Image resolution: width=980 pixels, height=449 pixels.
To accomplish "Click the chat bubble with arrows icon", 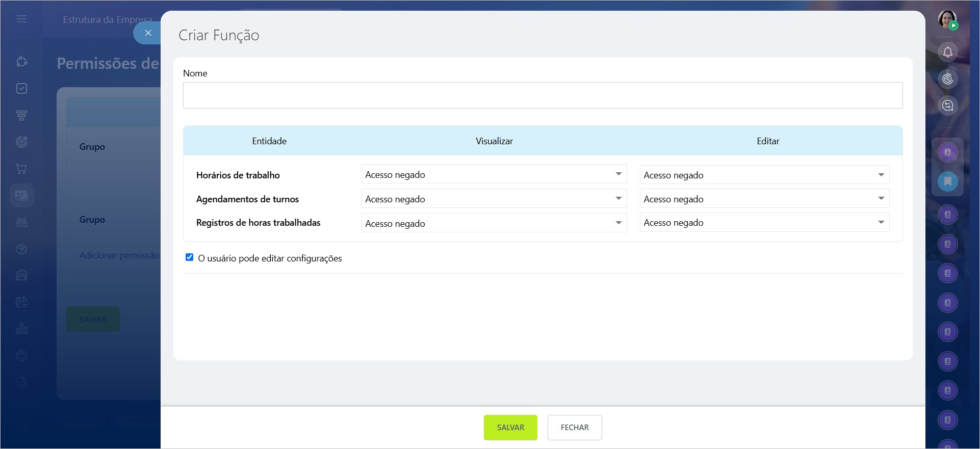I will click(x=947, y=105).
